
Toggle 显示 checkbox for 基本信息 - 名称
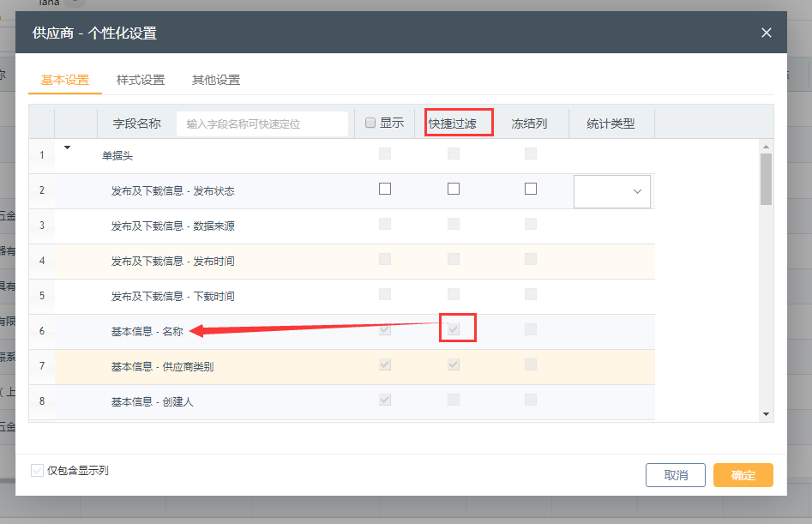coord(385,329)
